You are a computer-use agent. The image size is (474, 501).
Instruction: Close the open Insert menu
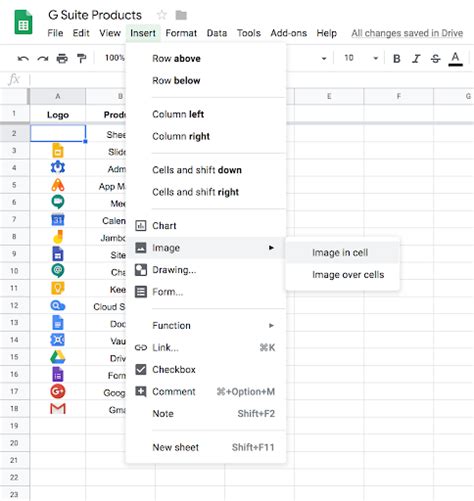(x=143, y=33)
